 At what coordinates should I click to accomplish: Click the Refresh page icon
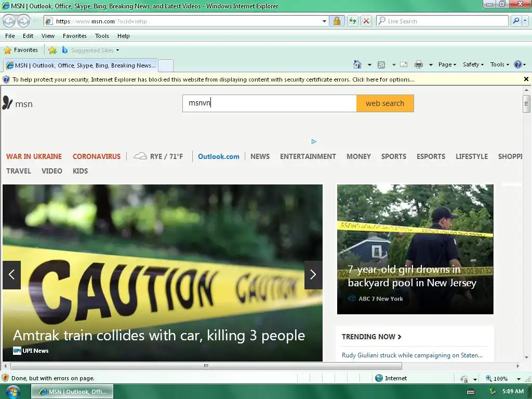(353, 21)
